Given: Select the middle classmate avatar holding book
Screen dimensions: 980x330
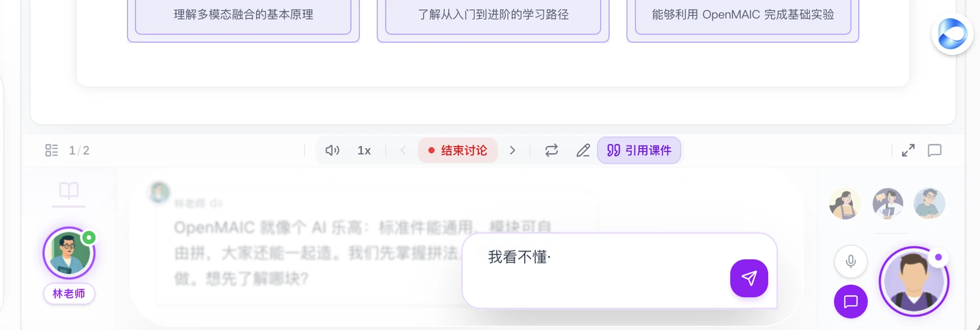Looking at the screenshot, I should tap(888, 204).
